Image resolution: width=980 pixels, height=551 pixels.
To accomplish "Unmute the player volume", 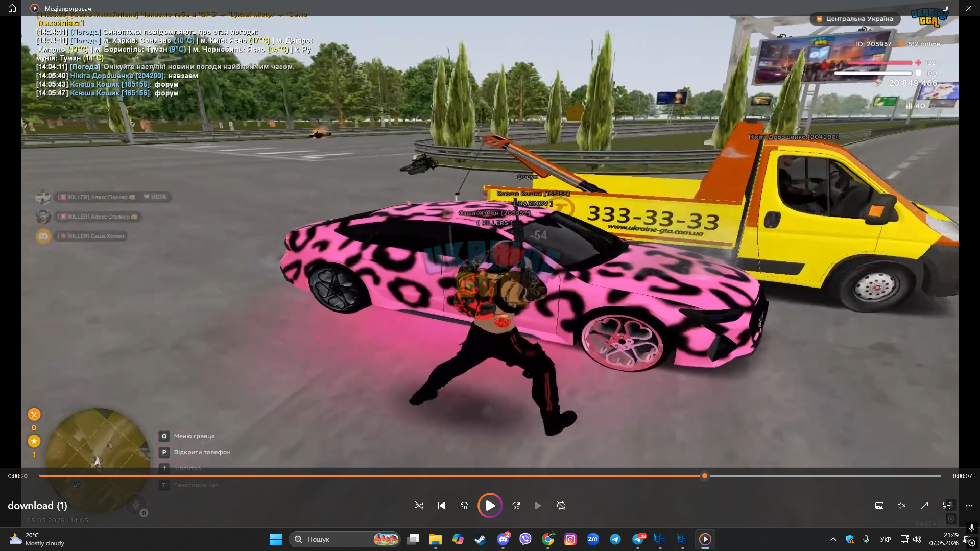I will (x=902, y=506).
